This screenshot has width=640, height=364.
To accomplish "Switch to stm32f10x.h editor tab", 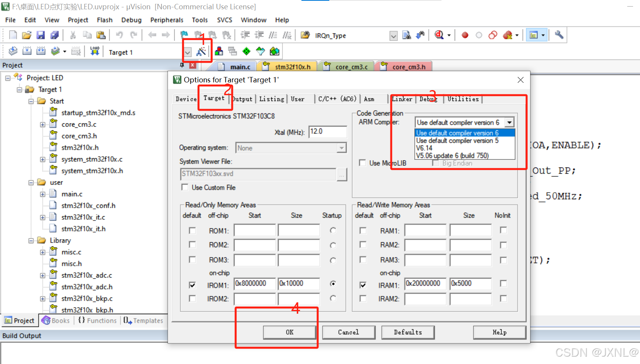I will point(289,67).
